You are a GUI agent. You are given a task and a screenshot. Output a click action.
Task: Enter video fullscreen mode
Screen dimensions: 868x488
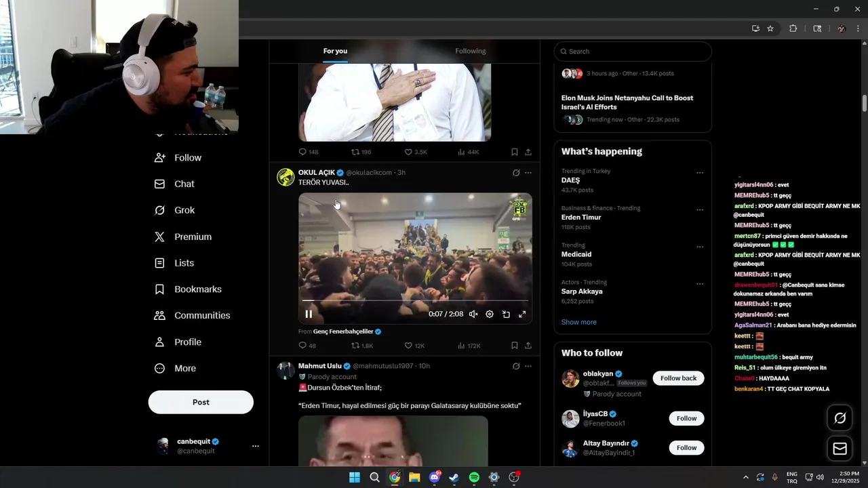tap(522, 314)
